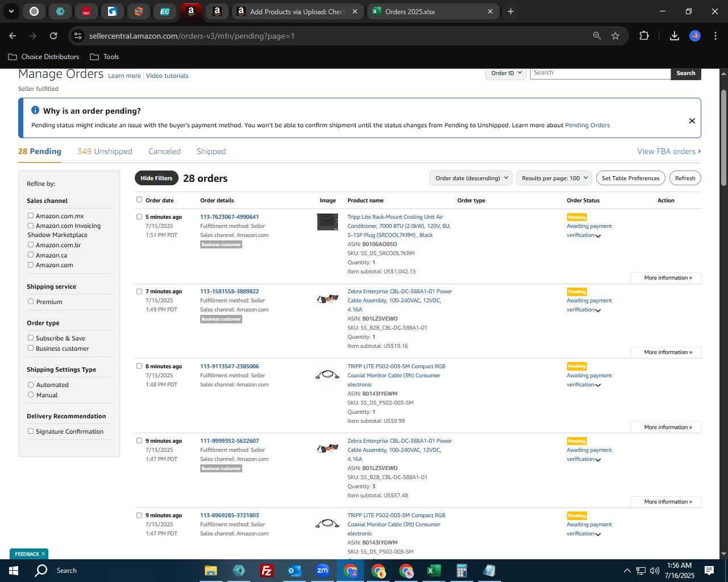Bookmark this page with the star icon
The height and width of the screenshot is (582, 728).
coord(615,36)
